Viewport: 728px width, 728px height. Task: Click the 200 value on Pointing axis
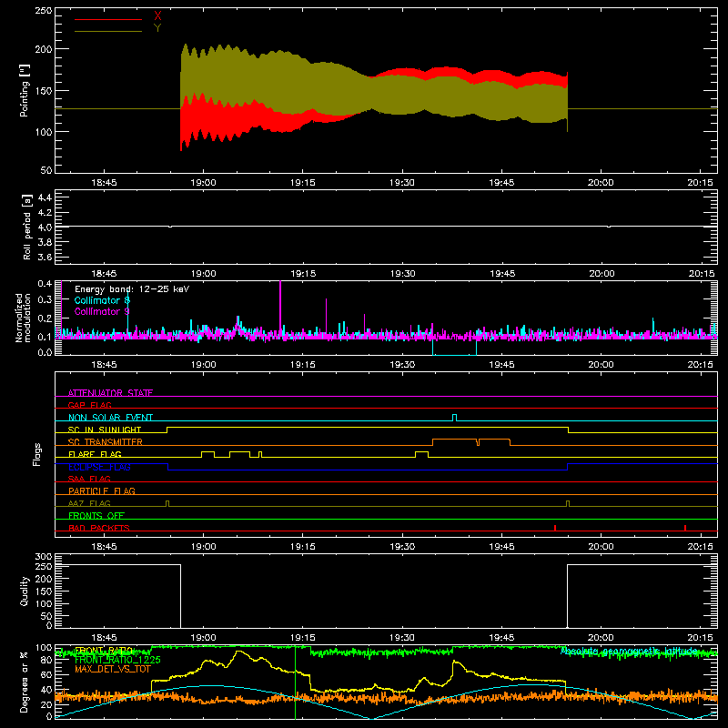44,49
